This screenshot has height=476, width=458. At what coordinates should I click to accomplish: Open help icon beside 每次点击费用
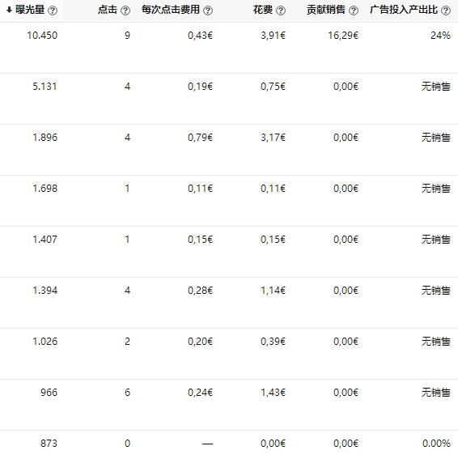(x=208, y=11)
